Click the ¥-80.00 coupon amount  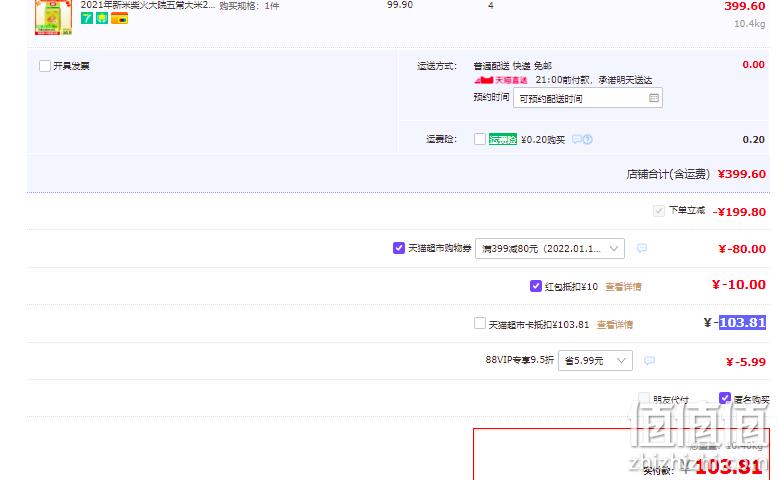coord(742,249)
